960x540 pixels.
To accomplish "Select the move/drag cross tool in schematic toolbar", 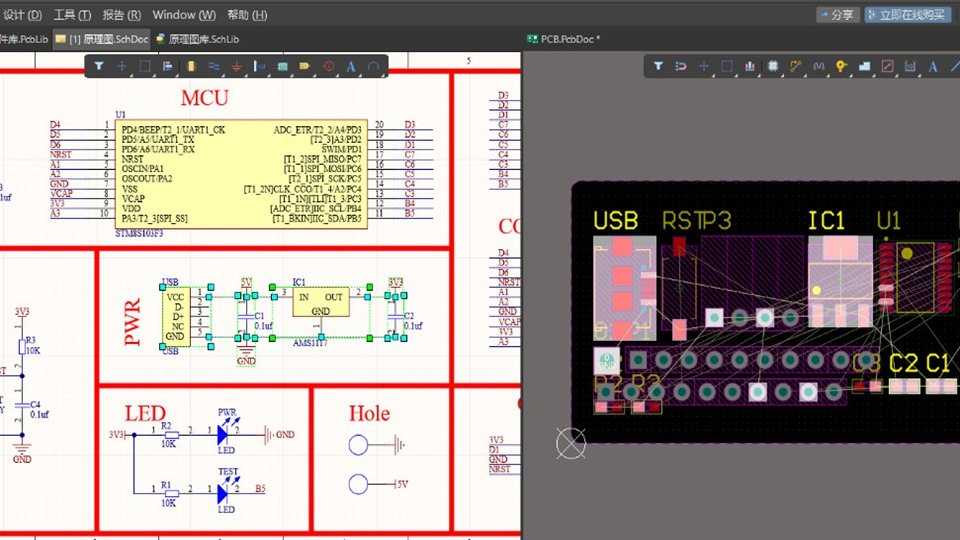I will point(122,66).
